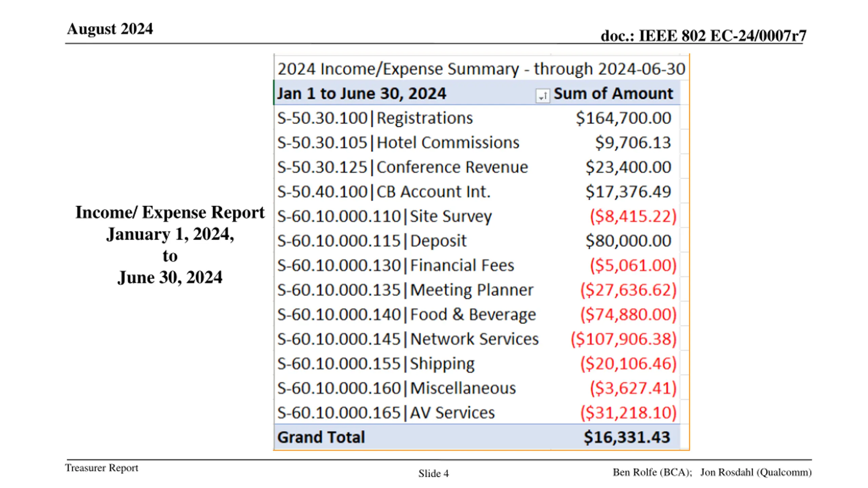This screenshot has width=868, height=488.
Task: Click the 'August 2024' header date
Action: click(x=110, y=29)
